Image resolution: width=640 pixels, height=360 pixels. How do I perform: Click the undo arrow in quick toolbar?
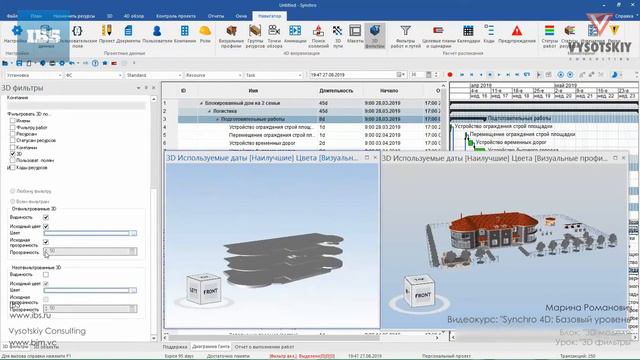(x=72, y=63)
